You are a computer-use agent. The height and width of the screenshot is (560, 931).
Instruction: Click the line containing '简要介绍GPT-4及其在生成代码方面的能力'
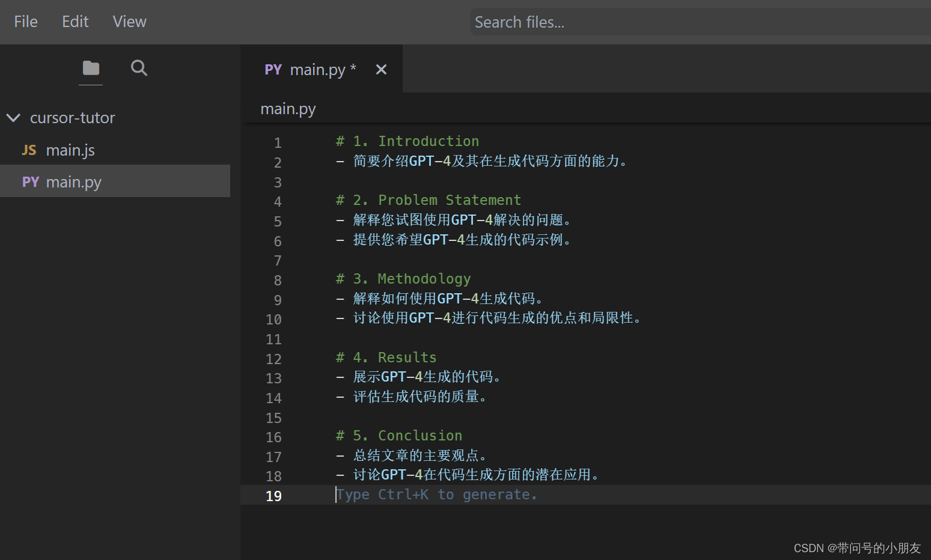tap(481, 161)
